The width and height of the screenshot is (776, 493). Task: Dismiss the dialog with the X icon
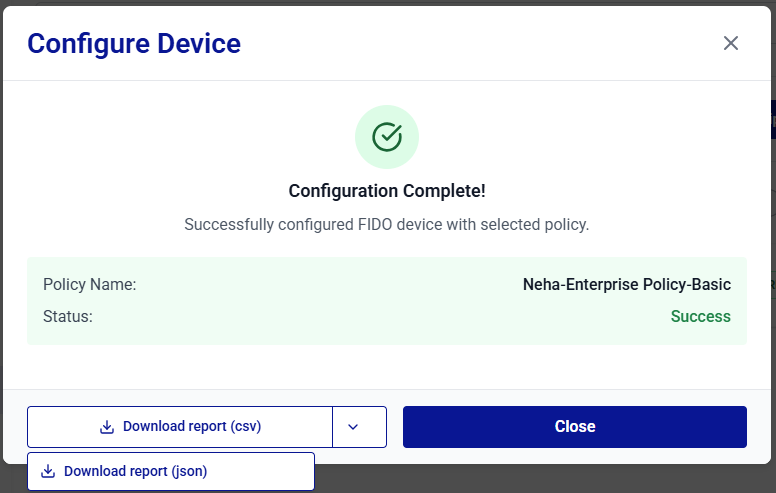point(730,43)
